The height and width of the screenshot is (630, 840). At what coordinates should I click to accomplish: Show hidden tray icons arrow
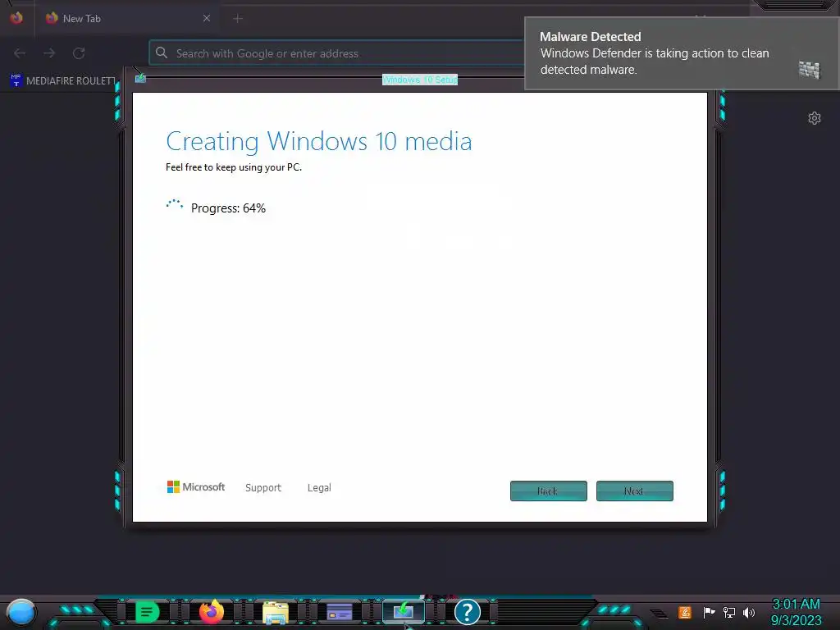coord(660,614)
